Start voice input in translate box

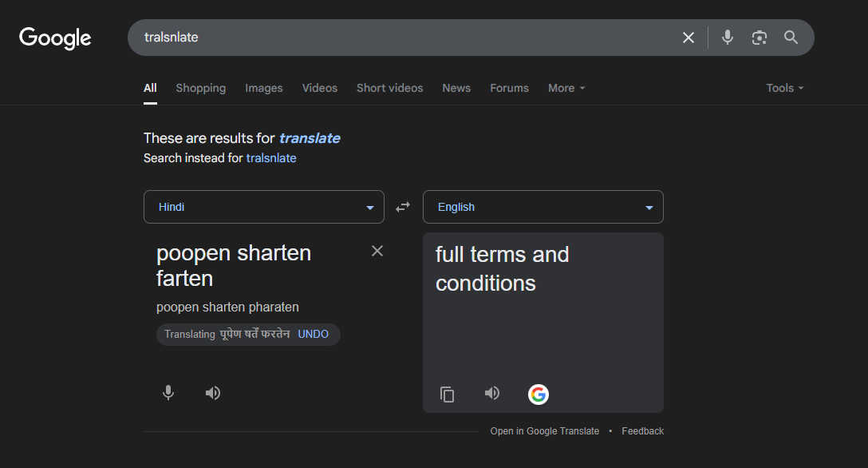(168, 393)
